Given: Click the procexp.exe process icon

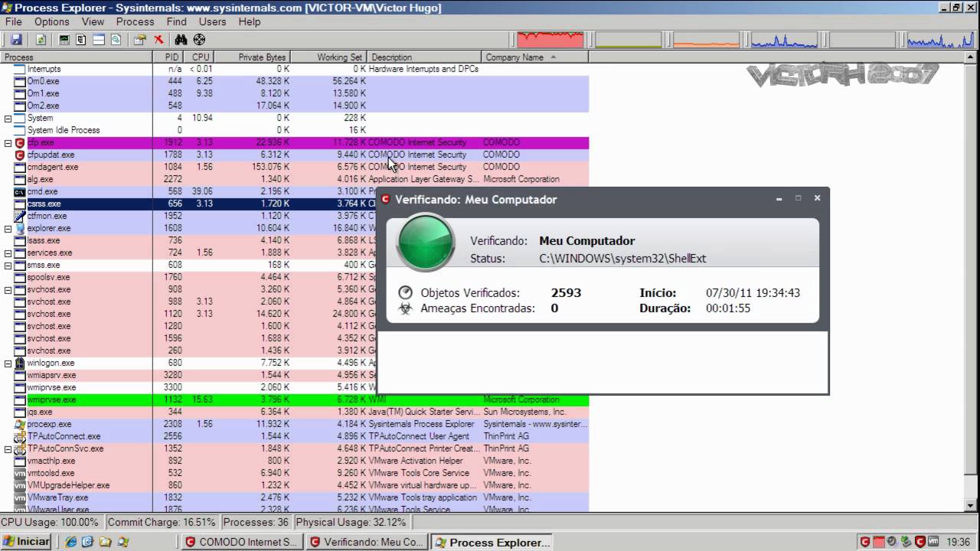Looking at the screenshot, I should pos(20,424).
